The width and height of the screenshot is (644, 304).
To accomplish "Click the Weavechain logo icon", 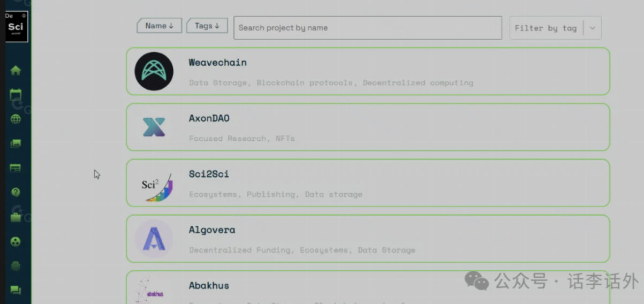I will 154,71.
